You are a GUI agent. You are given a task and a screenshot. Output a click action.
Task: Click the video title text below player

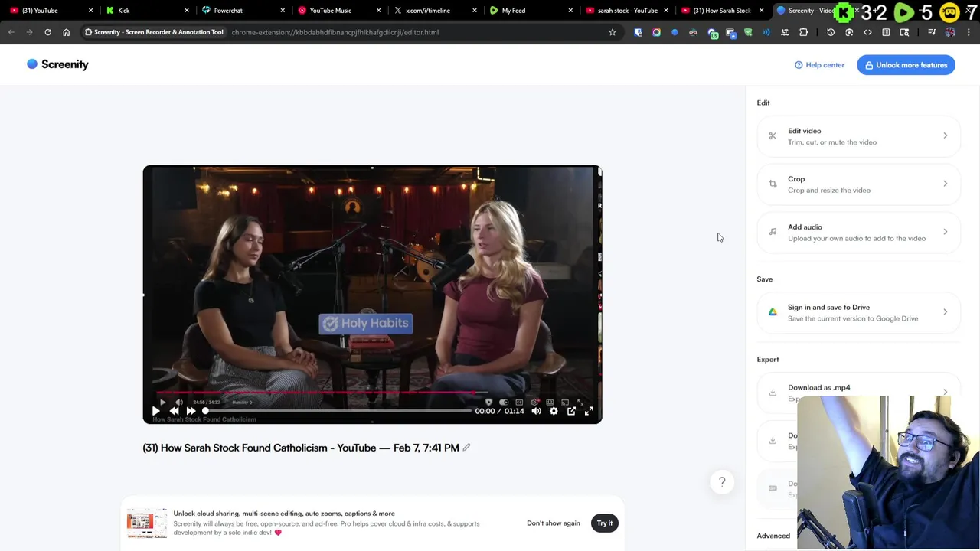[301, 448]
